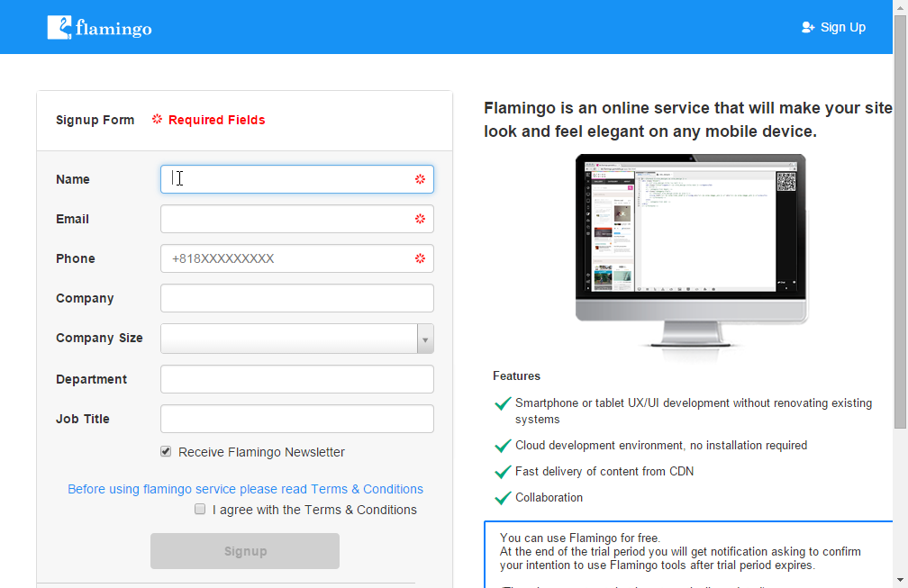The height and width of the screenshot is (588, 908).
Task: Click the 'Job Title' field label
Action: 82,419
